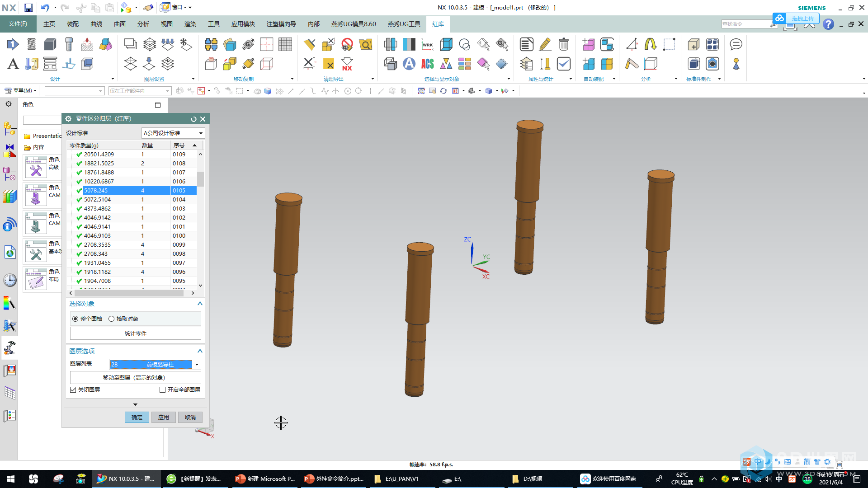Click the 序号 column header
The width and height of the screenshot is (868, 488).
(x=186, y=145)
